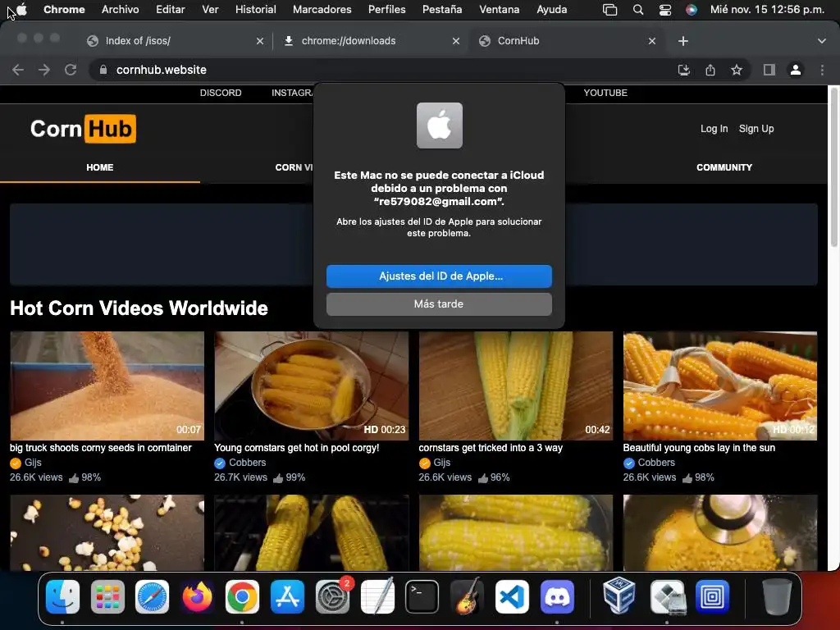Launch Safari from the dock
Image resolution: width=840 pixels, height=630 pixels.
[152, 596]
